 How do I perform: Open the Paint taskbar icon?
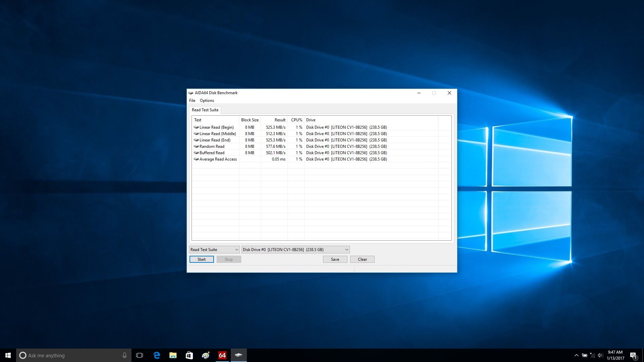[206, 355]
